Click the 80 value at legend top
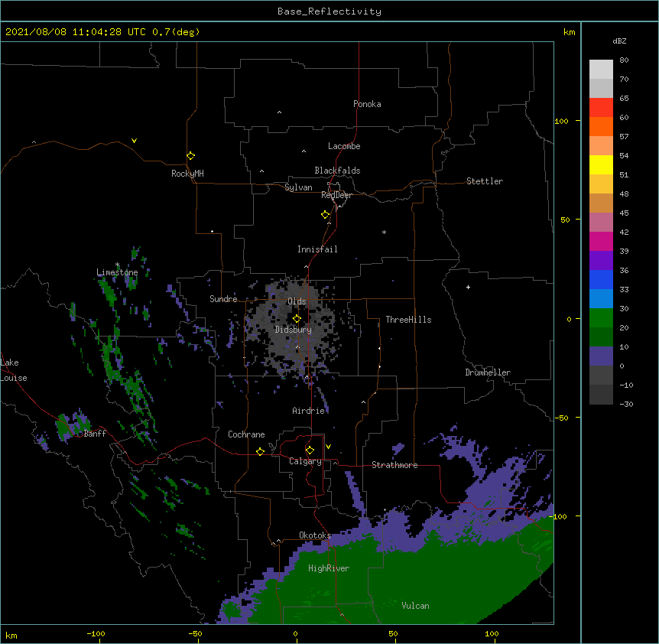Viewport: 659px width, 644px height. (x=624, y=60)
